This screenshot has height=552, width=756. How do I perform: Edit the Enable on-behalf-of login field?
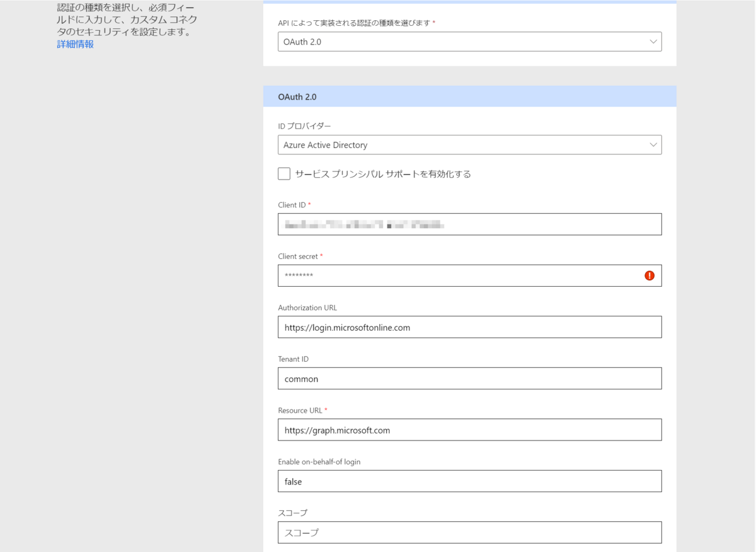[470, 481]
